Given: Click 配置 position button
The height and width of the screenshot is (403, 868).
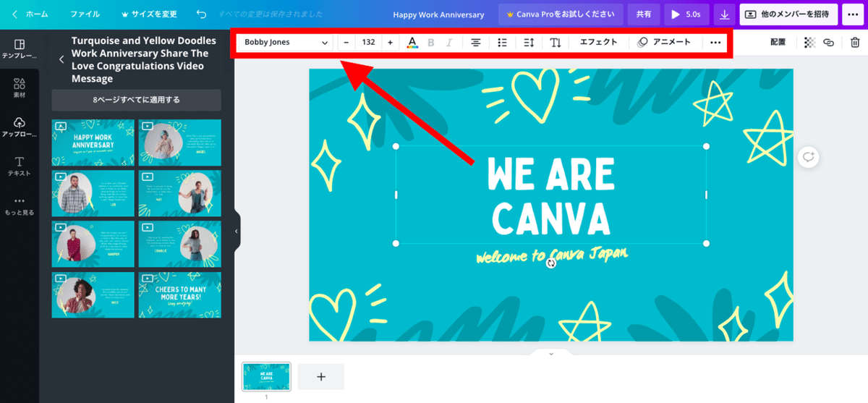Looking at the screenshot, I should [778, 43].
